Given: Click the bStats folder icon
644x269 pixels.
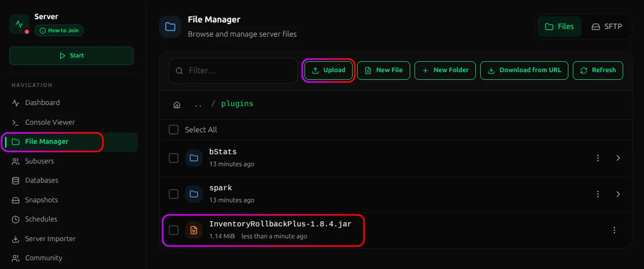Looking at the screenshot, I should [194, 158].
